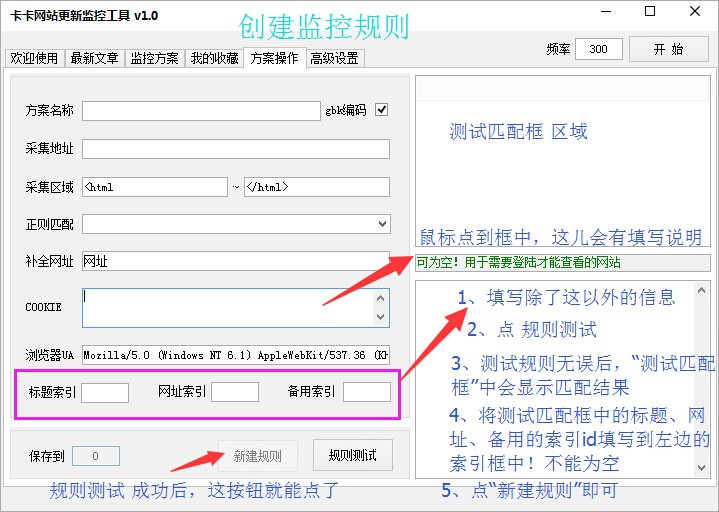
Task: Expand the 正则匹配 dropdown
Action: coord(382,224)
